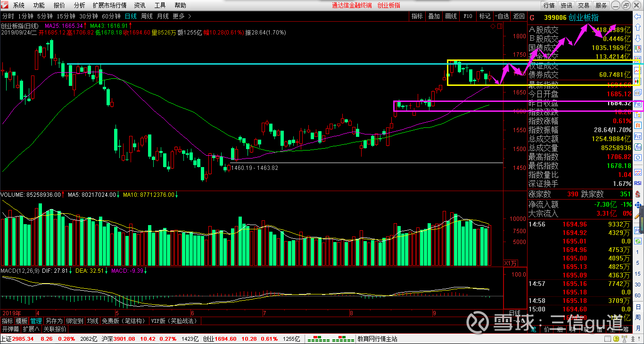Switch to the 15分钟 period
The image size is (644, 344).
66,16
